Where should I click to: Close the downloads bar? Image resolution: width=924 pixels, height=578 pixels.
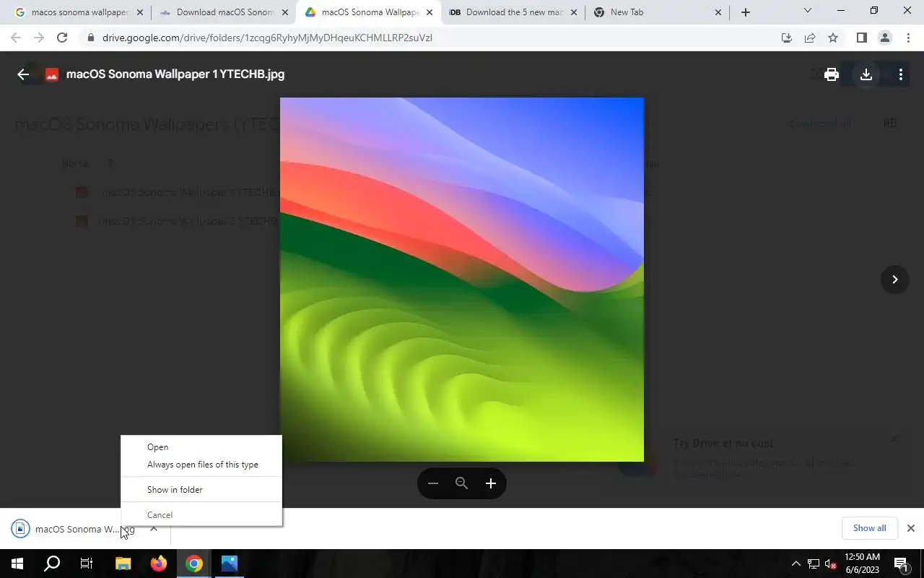point(911,528)
